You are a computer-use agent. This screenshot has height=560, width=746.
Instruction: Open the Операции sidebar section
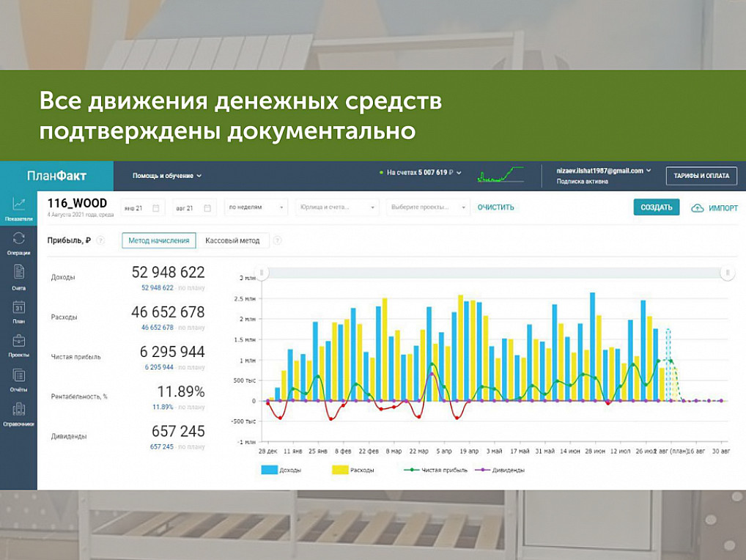[18, 243]
